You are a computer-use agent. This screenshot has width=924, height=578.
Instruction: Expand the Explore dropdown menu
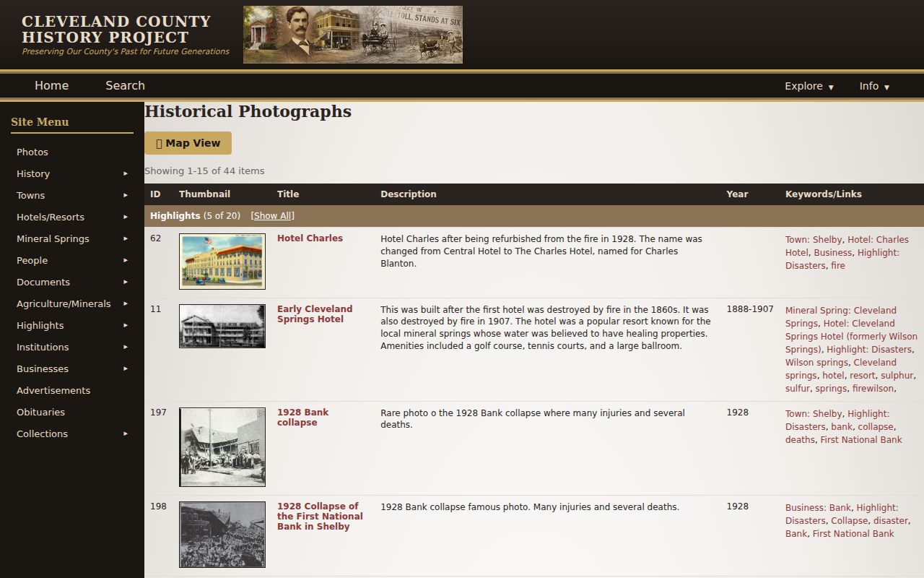coord(809,86)
